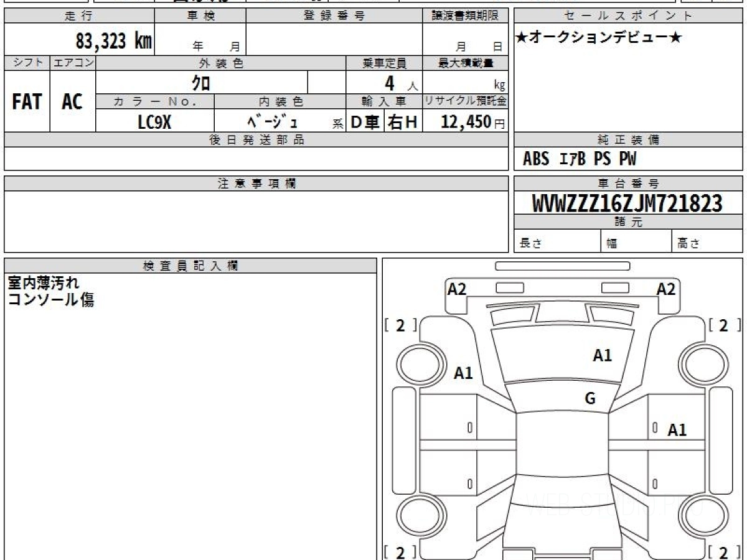Click the 乗車定員 header cell
The image size is (747, 560).
point(384,63)
